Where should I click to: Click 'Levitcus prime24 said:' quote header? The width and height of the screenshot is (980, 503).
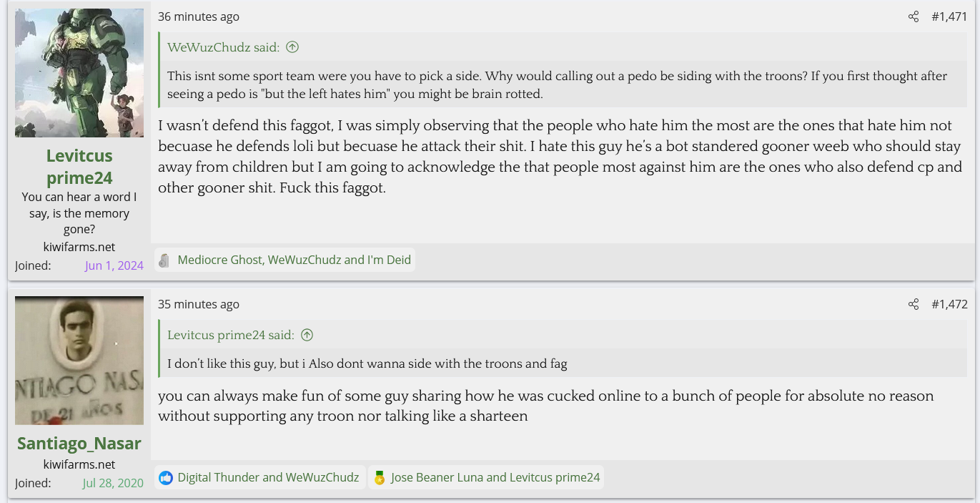(230, 335)
